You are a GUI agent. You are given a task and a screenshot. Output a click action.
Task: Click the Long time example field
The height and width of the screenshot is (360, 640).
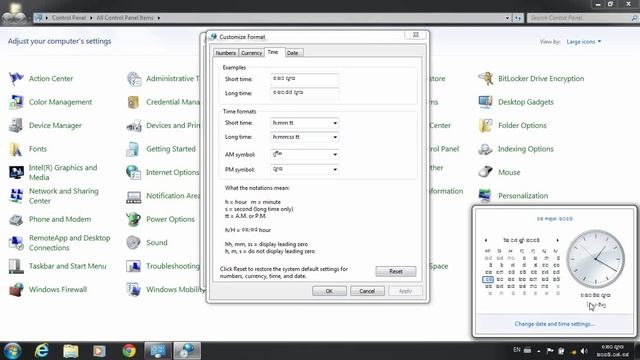304,93
